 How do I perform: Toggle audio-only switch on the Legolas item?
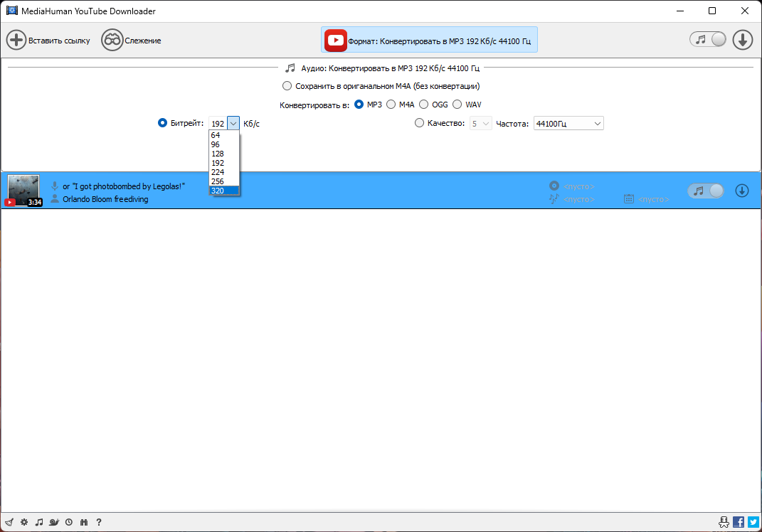click(706, 191)
